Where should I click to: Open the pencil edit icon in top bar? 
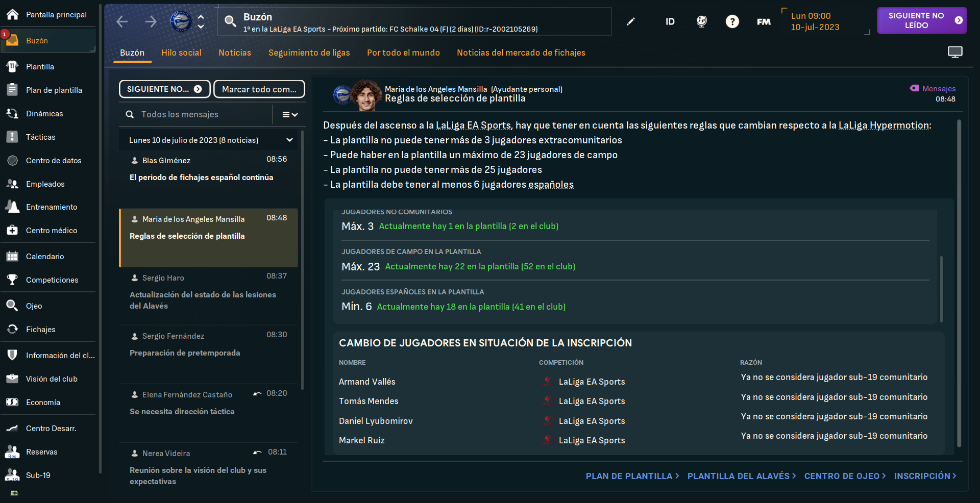pos(631,21)
